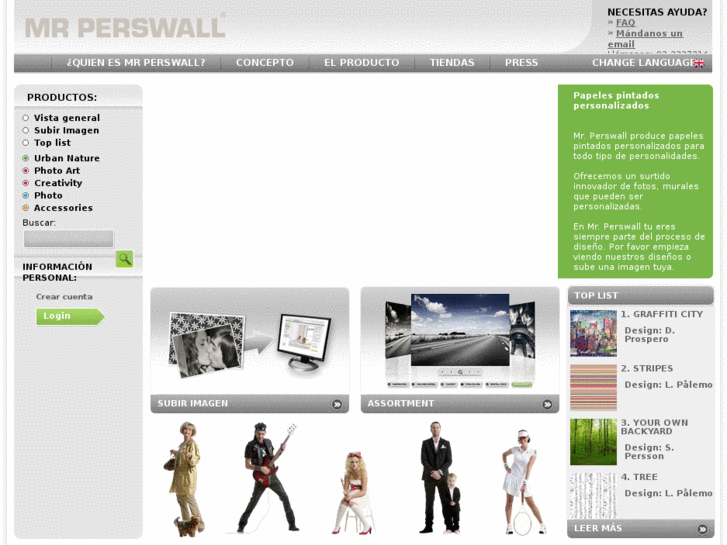Click the kissing couple upload image

click(x=206, y=345)
